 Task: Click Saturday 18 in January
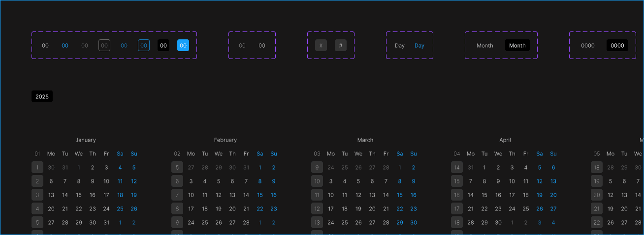pos(120,195)
